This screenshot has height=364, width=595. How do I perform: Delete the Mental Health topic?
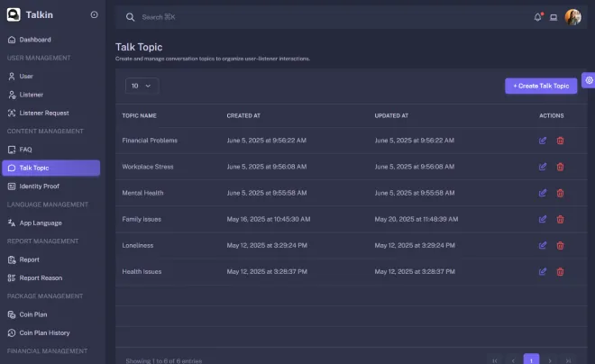click(560, 193)
